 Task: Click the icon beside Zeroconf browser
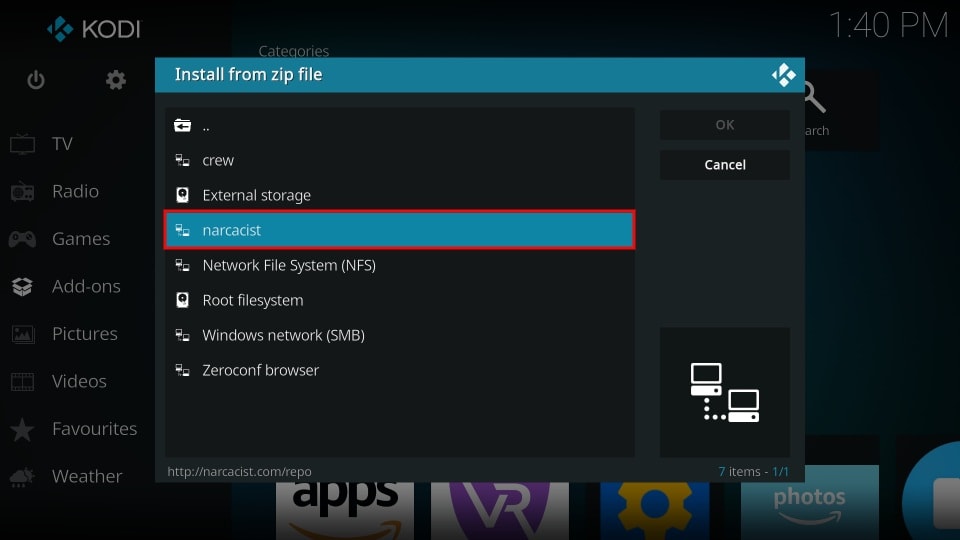182,370
